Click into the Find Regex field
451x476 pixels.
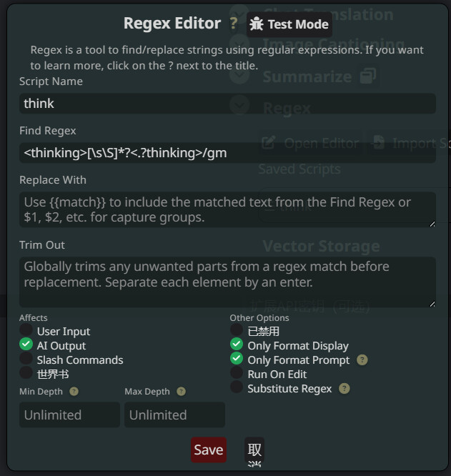click(x=227, y=152)
